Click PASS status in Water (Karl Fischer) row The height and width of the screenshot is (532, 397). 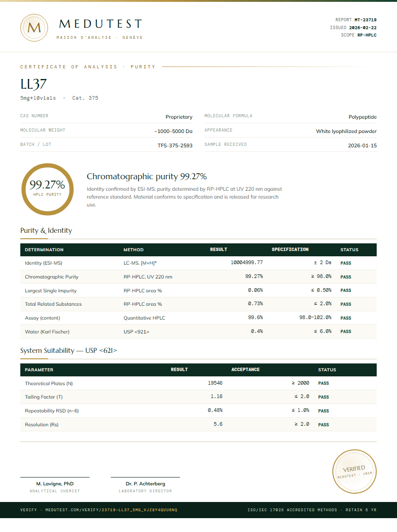[346, 332]
